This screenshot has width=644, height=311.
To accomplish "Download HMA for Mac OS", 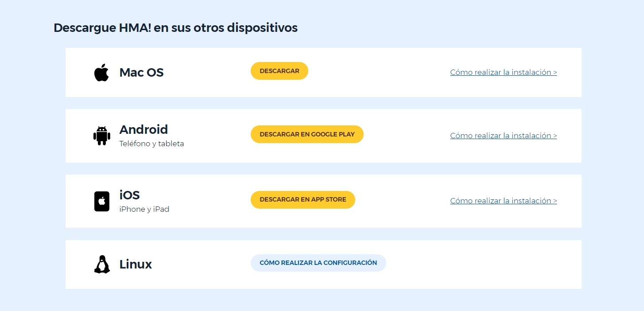I will click(x=279, y=71).
